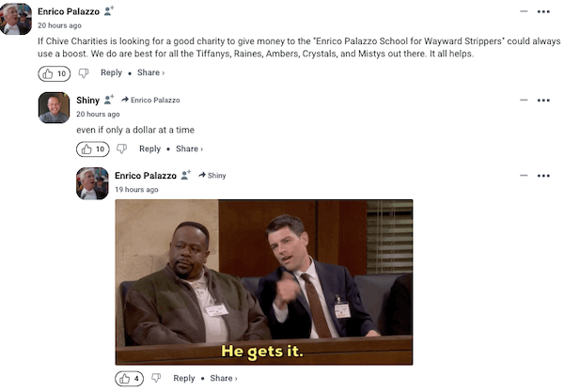Follow Enrico Palazzo from top comment
564x392 pixels.
(109, 11)
